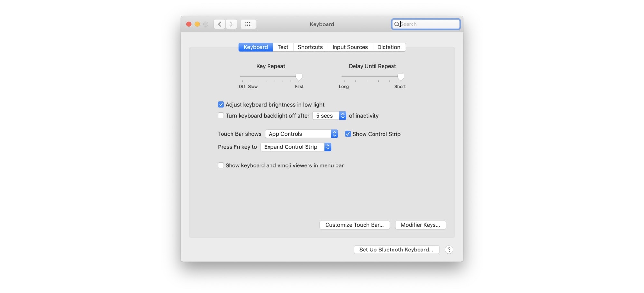Open the Show All preferences grid icon
The height and width of the screenshot is (293, 644).
248,24
